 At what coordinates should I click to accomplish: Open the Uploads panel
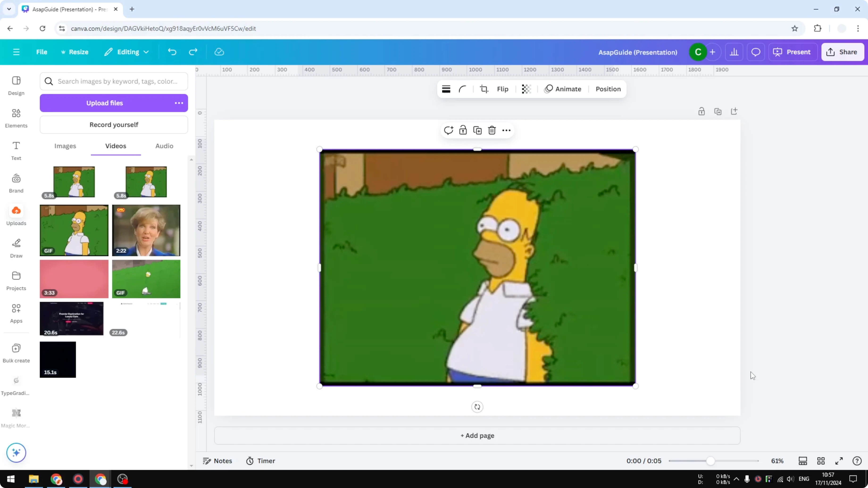coord(16,215)
